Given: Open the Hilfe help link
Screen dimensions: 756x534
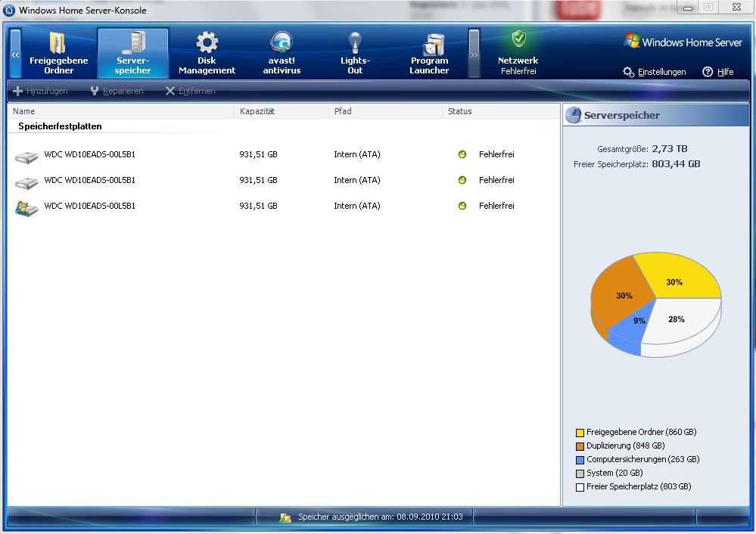Looking at the screenshot, I should [718, 72].
